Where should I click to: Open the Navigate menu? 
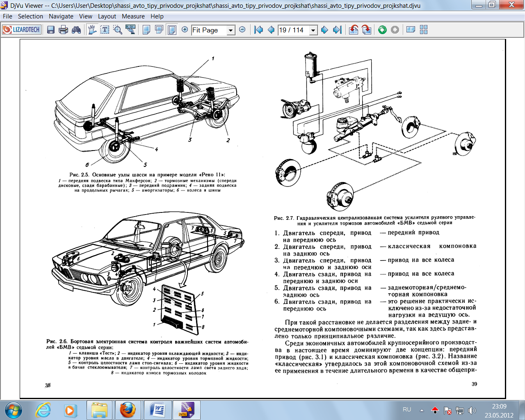tap(61, 16)
